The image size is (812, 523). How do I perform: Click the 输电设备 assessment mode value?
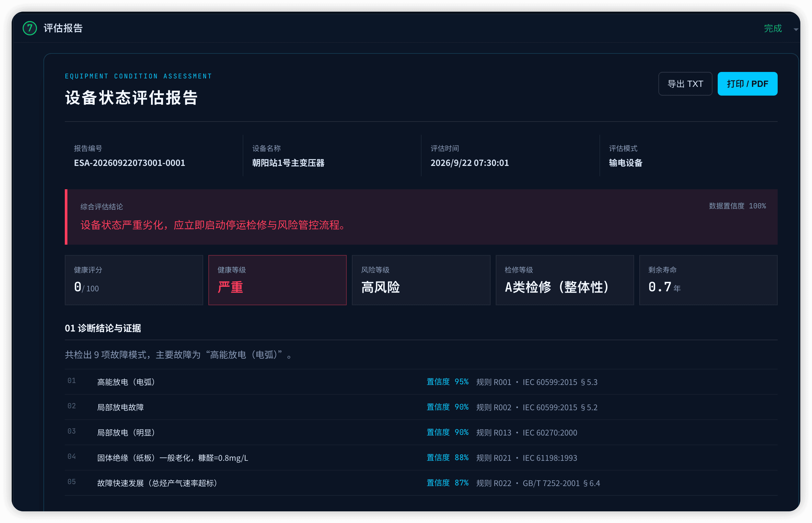coord(625,163)
